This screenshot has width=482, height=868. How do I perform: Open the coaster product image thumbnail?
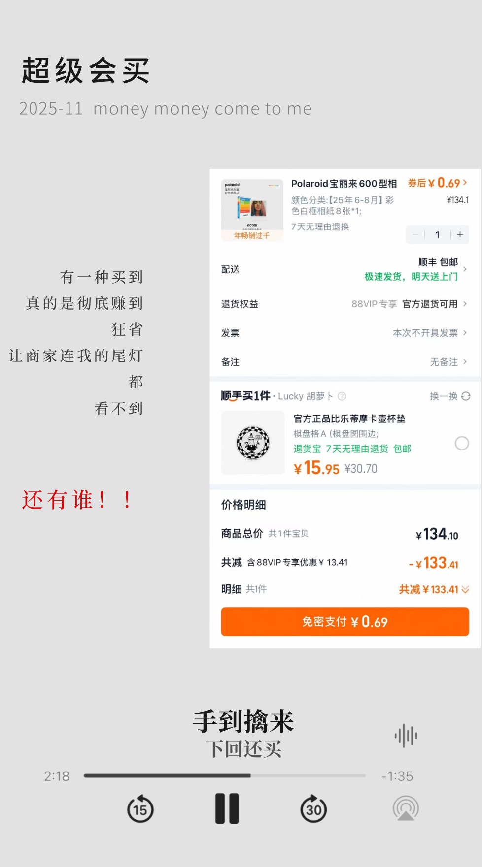[253, 443]
